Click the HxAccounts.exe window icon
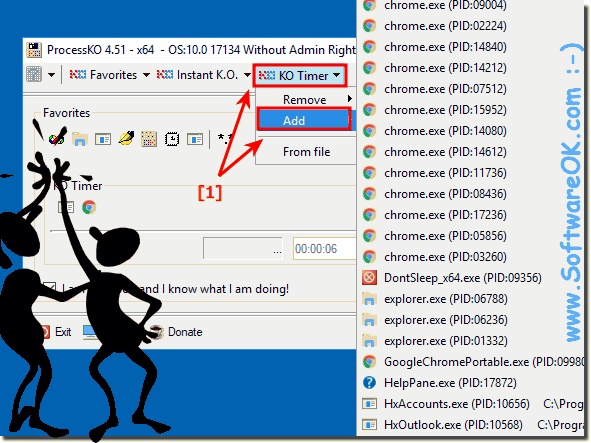 click(x=369, y=404)
